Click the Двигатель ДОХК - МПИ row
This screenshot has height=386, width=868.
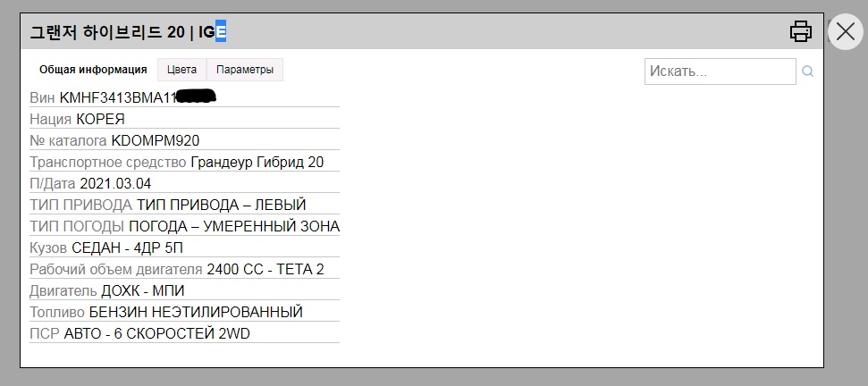(184, 289)
